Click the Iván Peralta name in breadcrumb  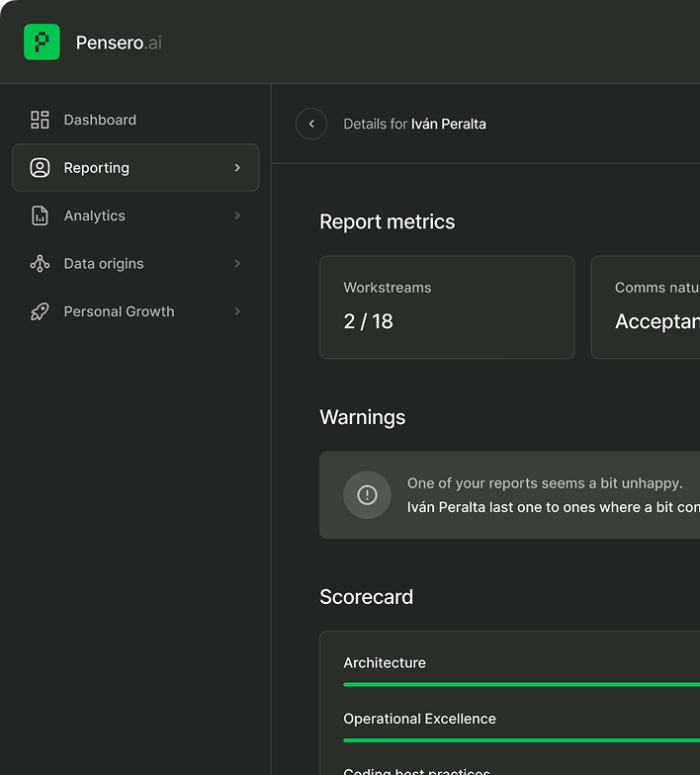(449, 125)
